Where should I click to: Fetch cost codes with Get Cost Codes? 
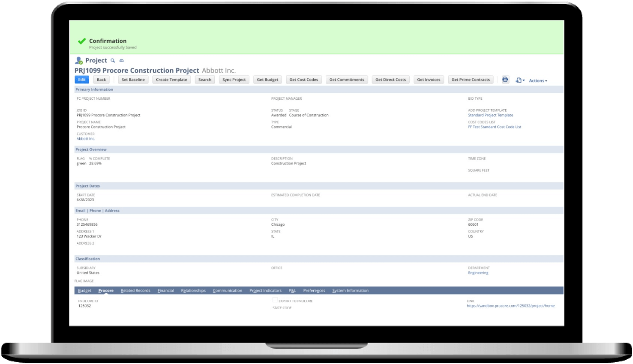coord(304,80)
